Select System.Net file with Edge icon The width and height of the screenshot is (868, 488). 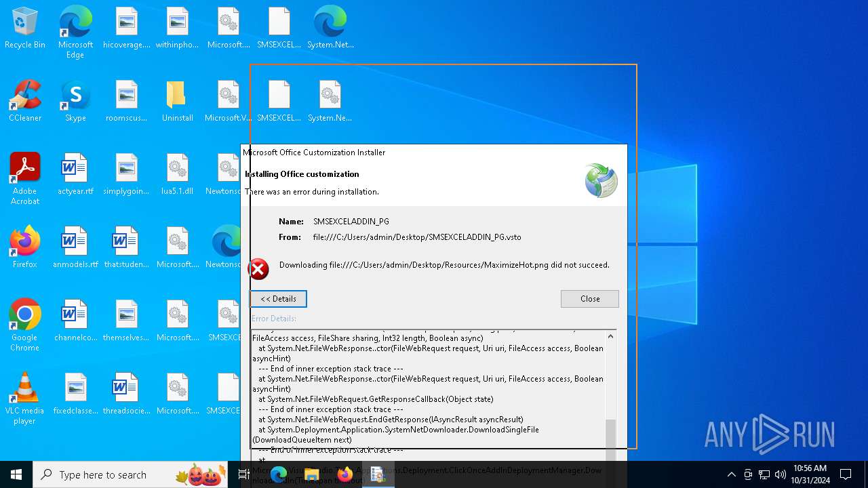point(330,28)
